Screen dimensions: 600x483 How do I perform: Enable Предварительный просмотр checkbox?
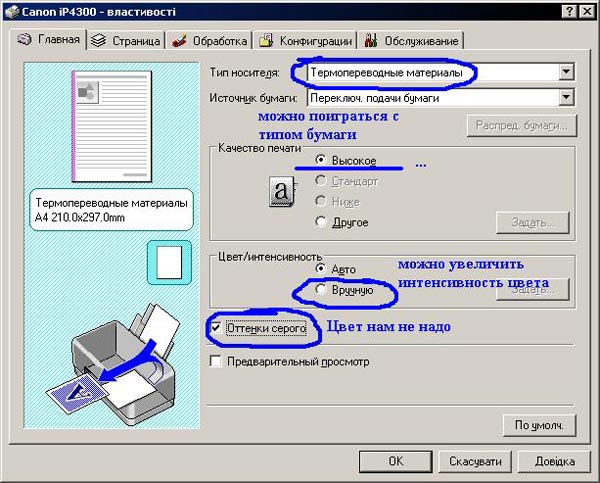216,361
